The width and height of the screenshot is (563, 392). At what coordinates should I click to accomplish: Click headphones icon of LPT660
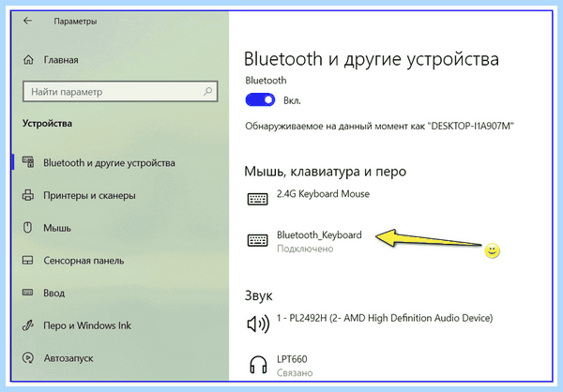(258, 365)
